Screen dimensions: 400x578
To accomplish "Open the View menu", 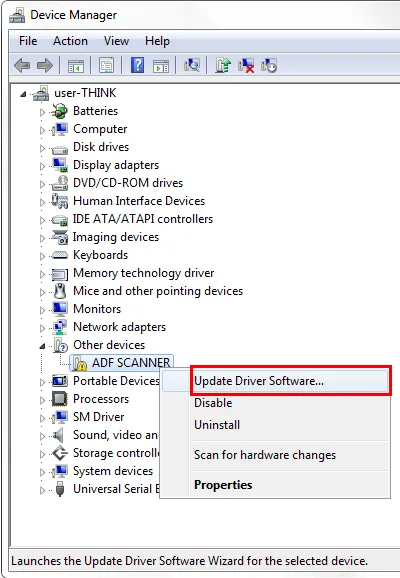I will click(x=116, y=41).
